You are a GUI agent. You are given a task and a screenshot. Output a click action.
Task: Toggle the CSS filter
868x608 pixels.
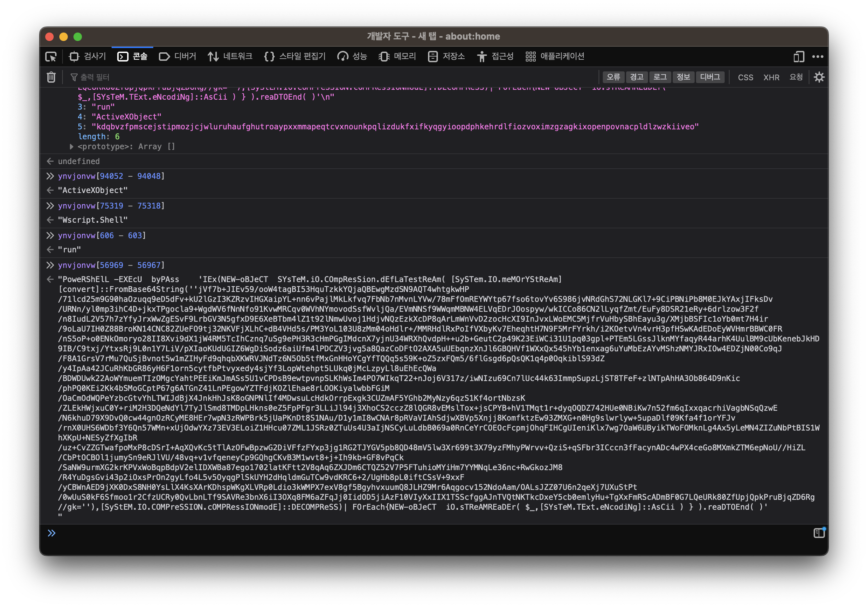tap(745, 77)
